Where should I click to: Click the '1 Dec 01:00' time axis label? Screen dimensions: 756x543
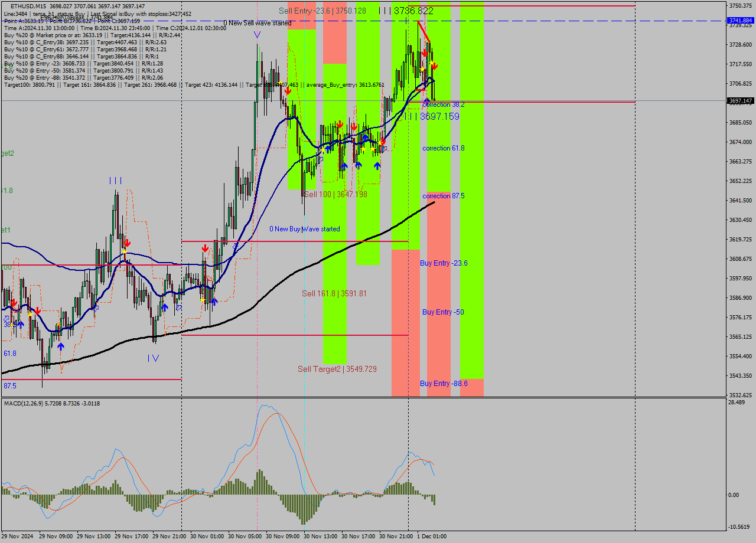click(432, 537)
